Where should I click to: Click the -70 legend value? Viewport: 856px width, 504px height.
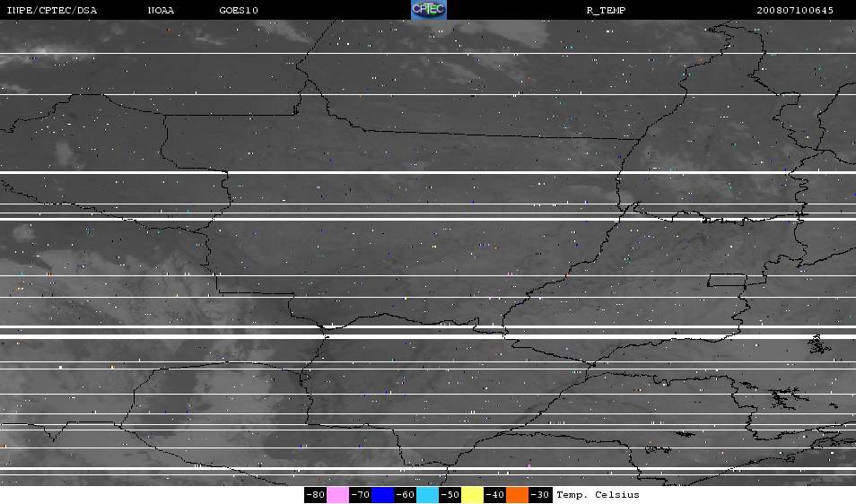coord(361,495)
